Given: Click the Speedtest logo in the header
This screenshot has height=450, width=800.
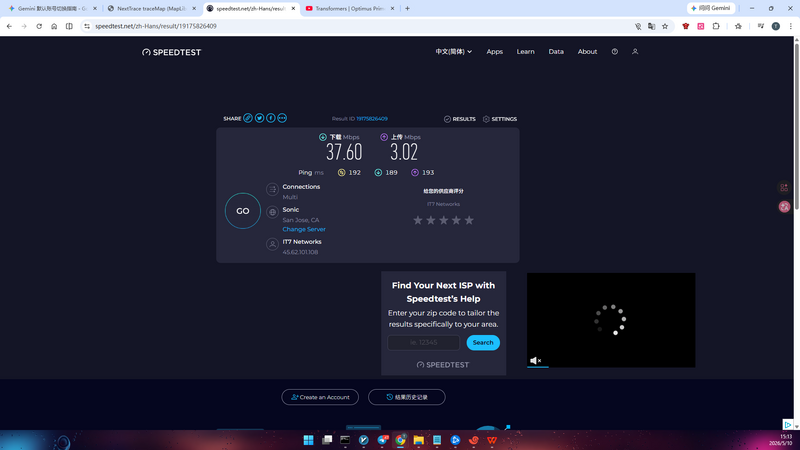Looking at the screenshot, I should [171, 52].
